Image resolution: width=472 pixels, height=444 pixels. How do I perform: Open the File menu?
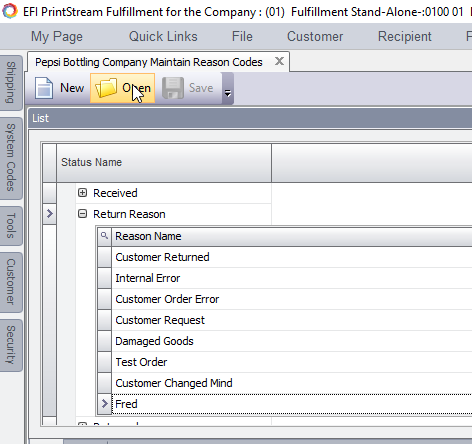[x=242, y=36]
